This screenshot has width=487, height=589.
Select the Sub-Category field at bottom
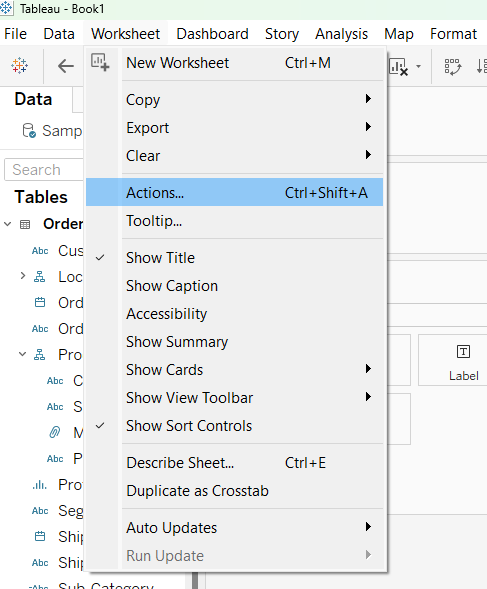pyautogui.click(x=106, y=586)
